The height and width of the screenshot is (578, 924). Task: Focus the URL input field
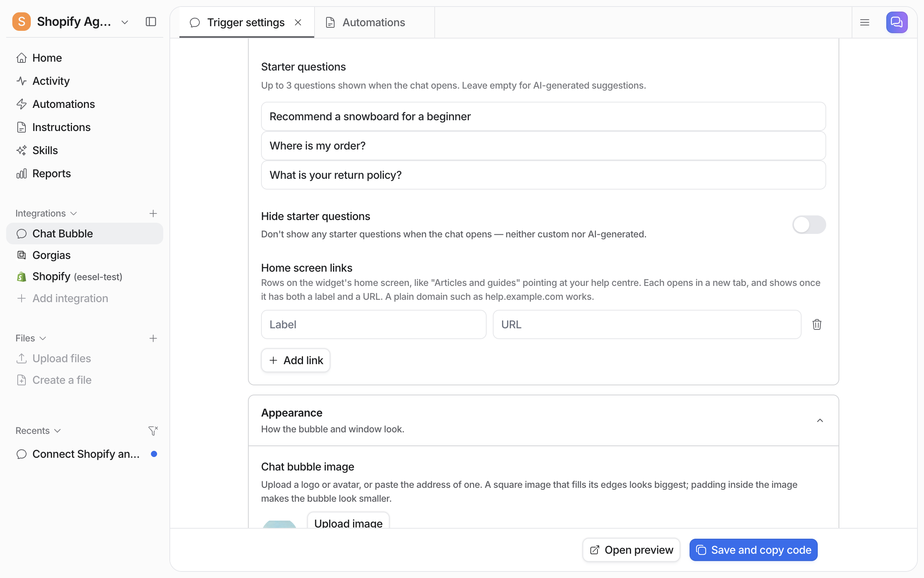[647, 324]
